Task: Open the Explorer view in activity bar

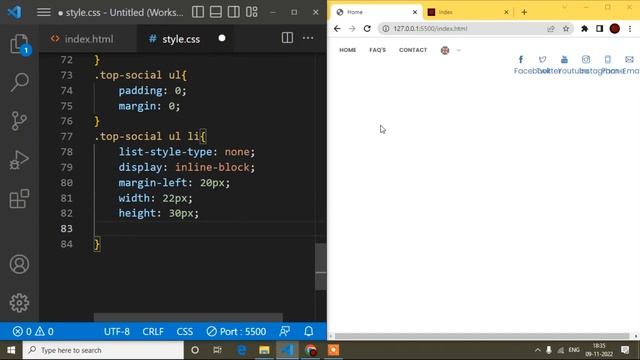Action: [x=19, y=44]
